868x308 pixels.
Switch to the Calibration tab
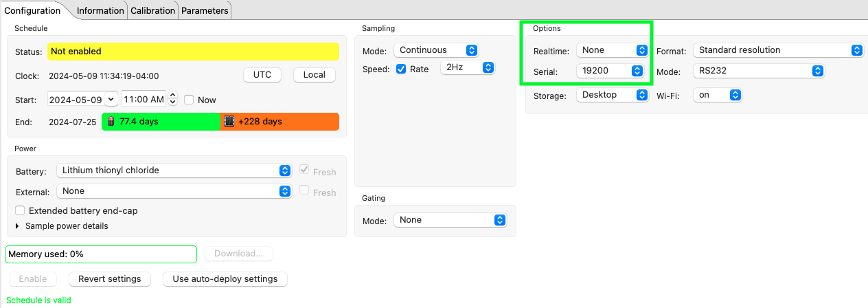pyautogui.click(x=152, y=10)
